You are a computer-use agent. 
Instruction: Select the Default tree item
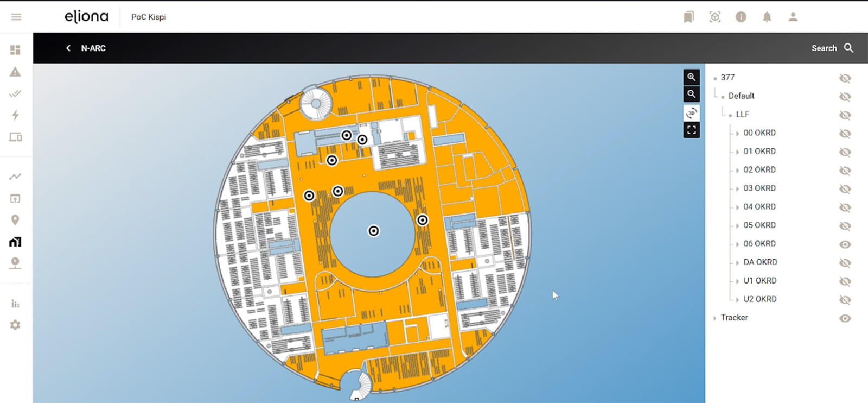741,96
